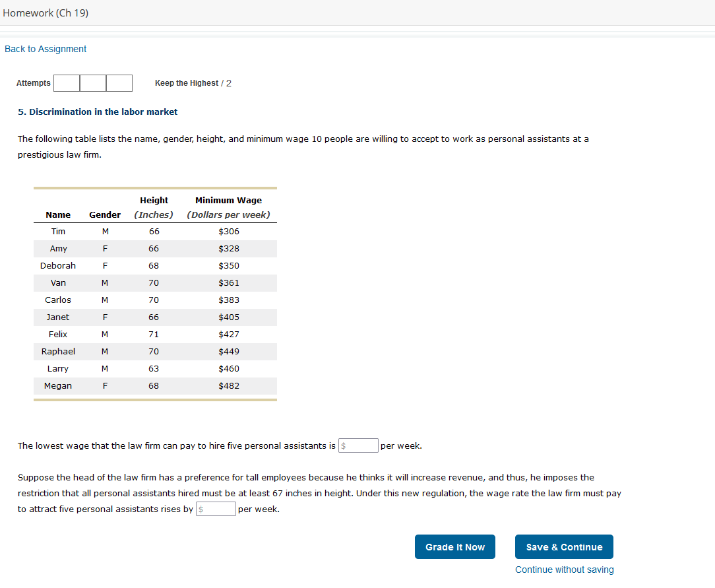Click the Homework (Ch 19) page title
715x588 pixels.
46,13
